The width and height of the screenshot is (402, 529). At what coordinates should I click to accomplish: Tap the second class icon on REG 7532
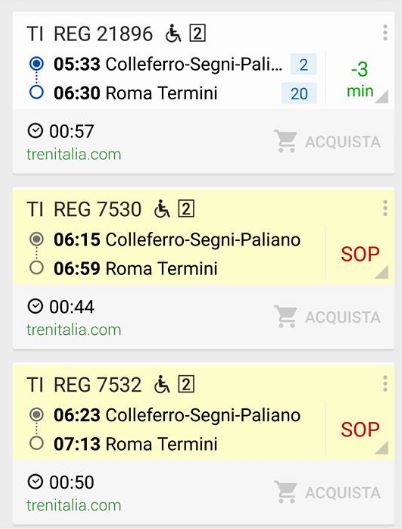click(186, 384)
